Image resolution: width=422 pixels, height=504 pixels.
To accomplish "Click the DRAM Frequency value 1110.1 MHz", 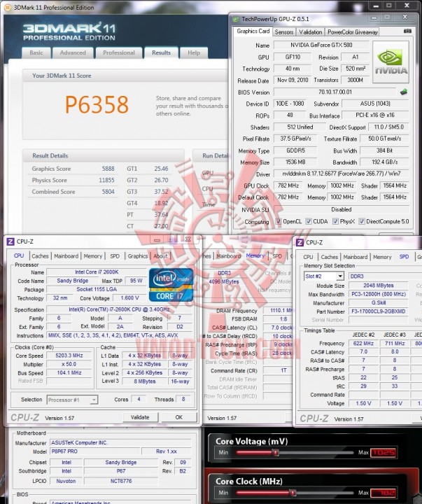I will click(x=279, y=311).
